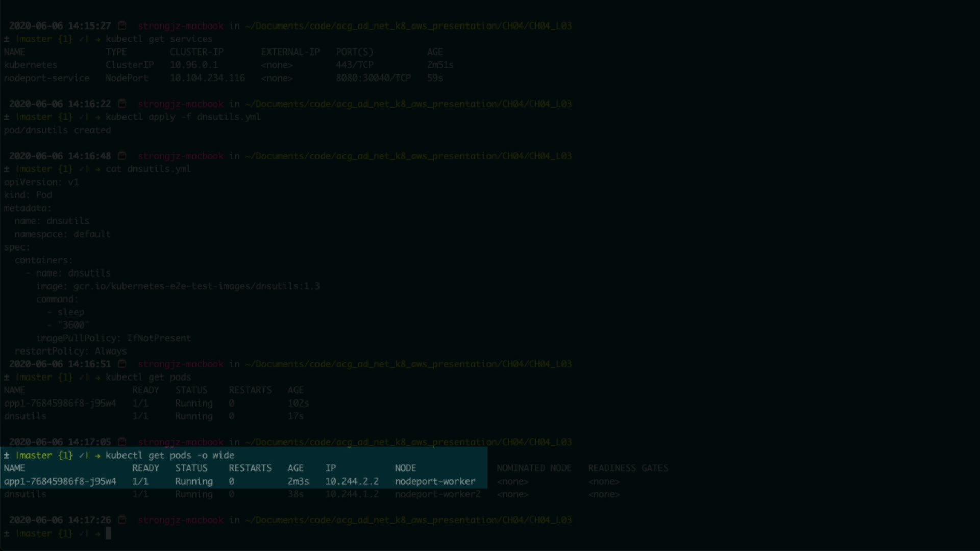Click the checkmark symbol on the highlighted prompt line

[x=82, y=456]
